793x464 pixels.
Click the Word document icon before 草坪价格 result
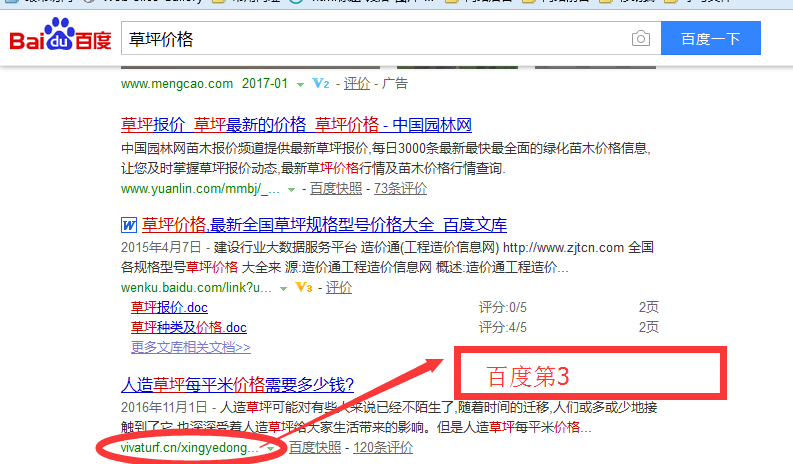128,224
